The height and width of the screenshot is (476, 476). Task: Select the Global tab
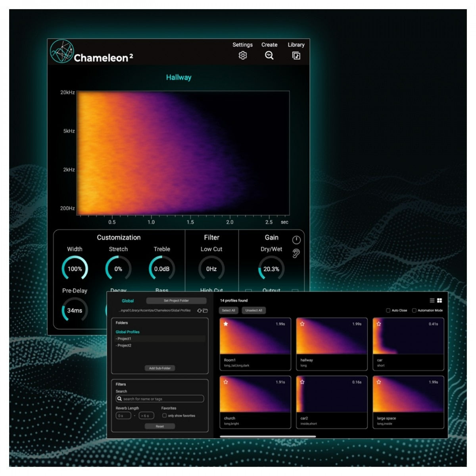point(128,301)
